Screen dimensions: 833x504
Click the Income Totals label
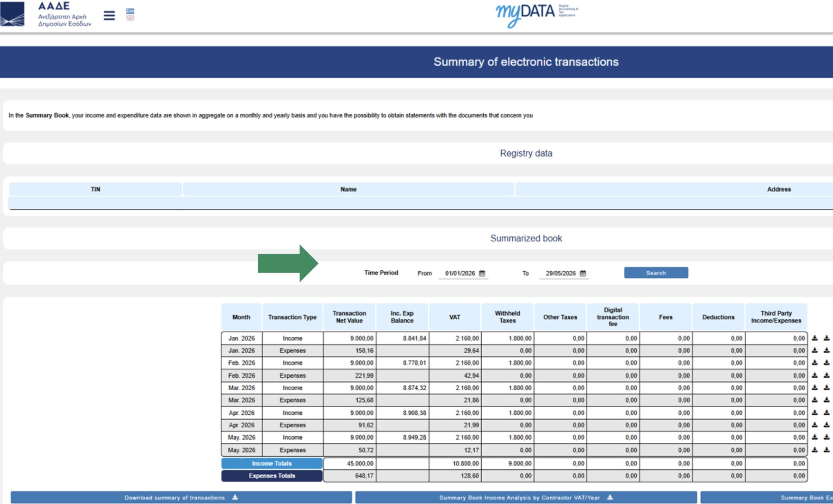coord(272,463)
